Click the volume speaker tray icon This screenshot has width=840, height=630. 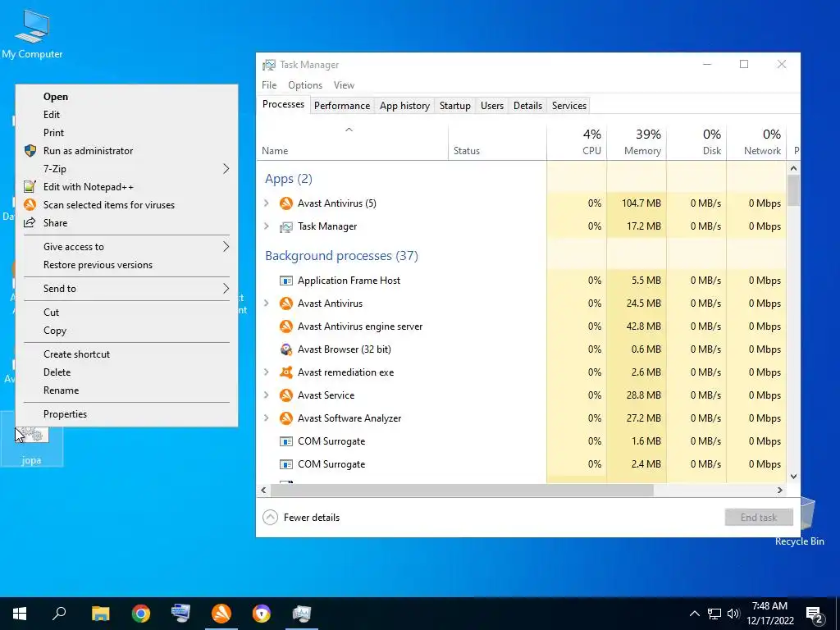point(733,614)
